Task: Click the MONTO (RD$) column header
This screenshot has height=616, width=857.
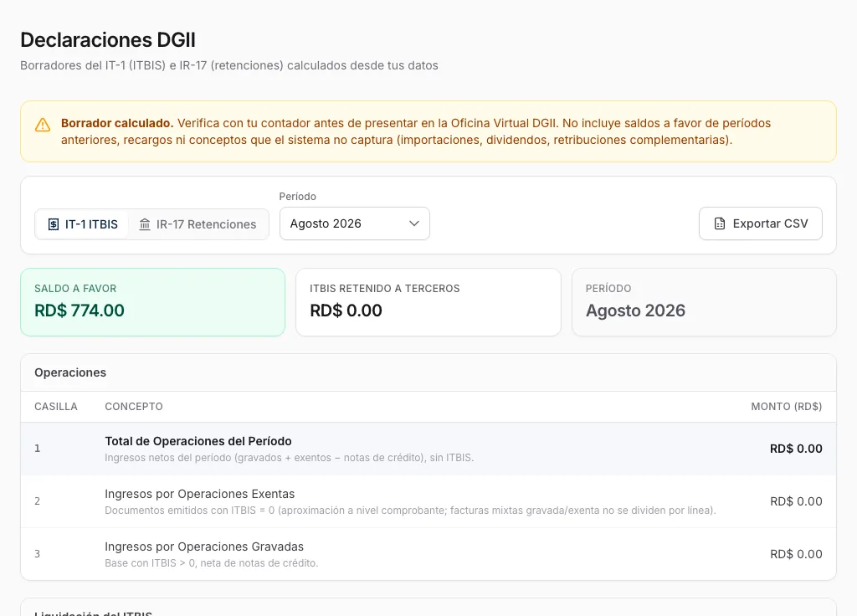Action: pos(786,407)
